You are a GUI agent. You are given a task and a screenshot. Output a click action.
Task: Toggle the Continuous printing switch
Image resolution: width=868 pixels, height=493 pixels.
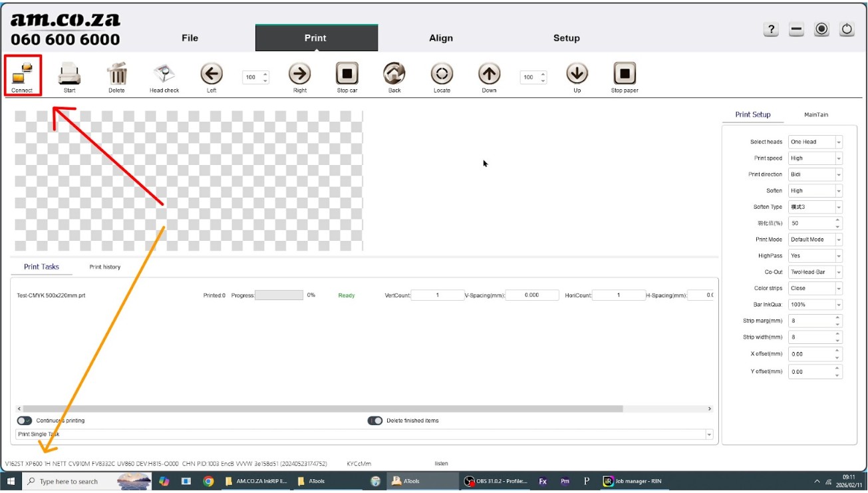click(25, 420)
